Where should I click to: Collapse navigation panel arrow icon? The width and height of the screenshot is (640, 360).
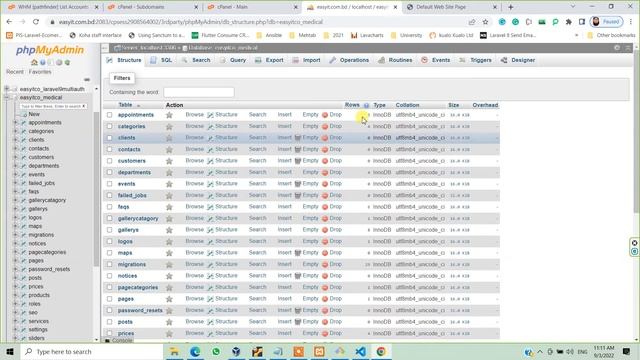[x=105, y=48]
